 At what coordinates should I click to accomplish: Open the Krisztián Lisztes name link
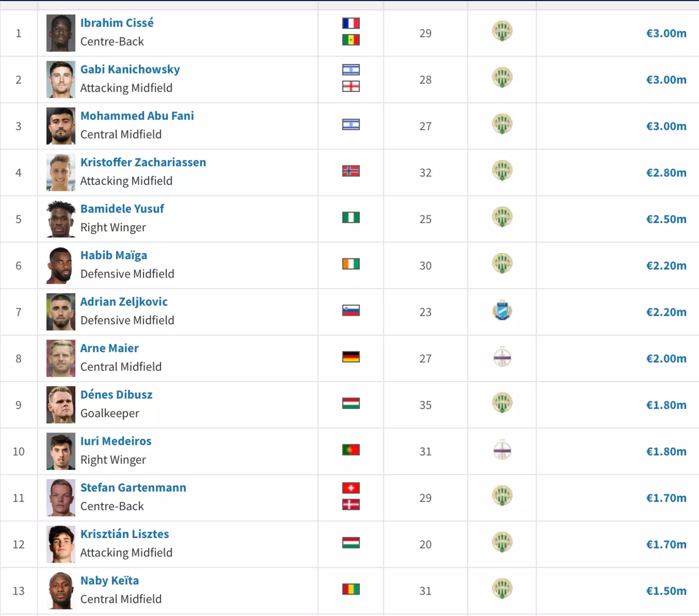[x=125, y=534]
